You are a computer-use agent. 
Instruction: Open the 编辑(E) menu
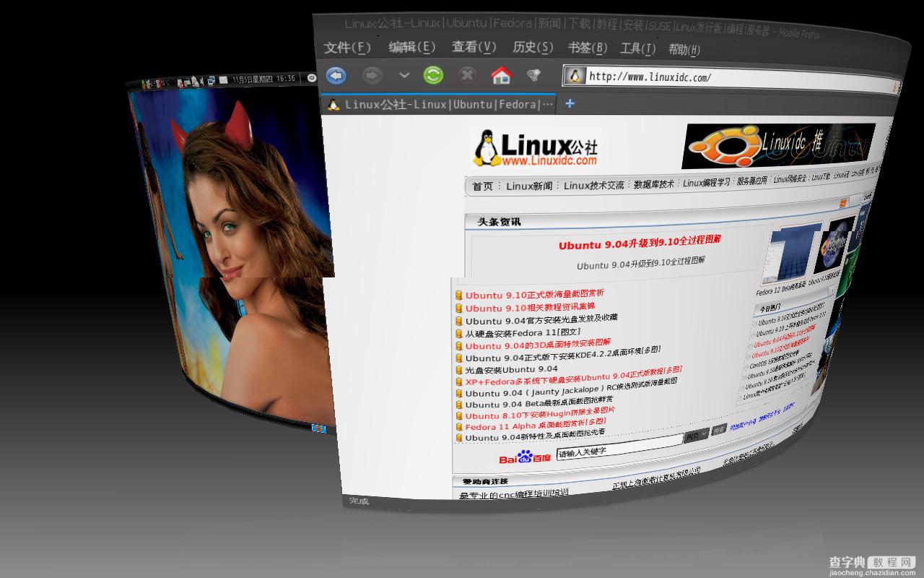[411, 48]
